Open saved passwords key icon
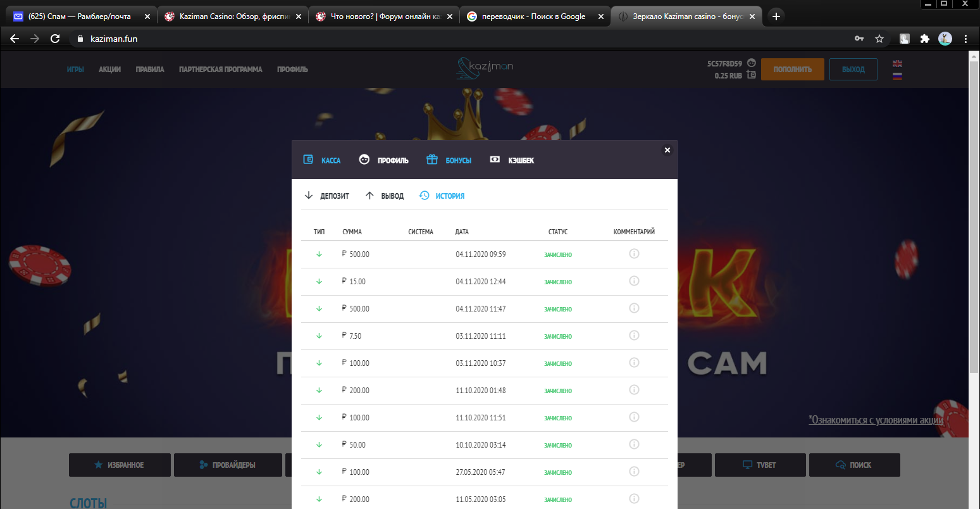The image size is (980, 509). pyautogui.click(x=859, y=39)
